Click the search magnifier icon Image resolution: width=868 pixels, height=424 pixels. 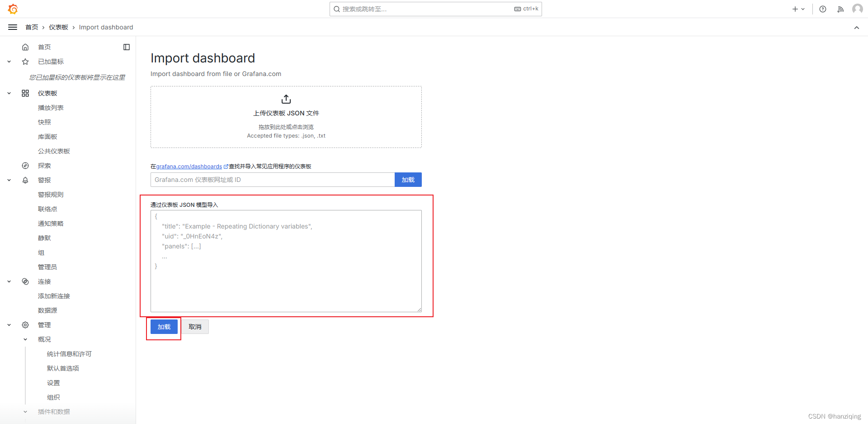click(337, 9)
